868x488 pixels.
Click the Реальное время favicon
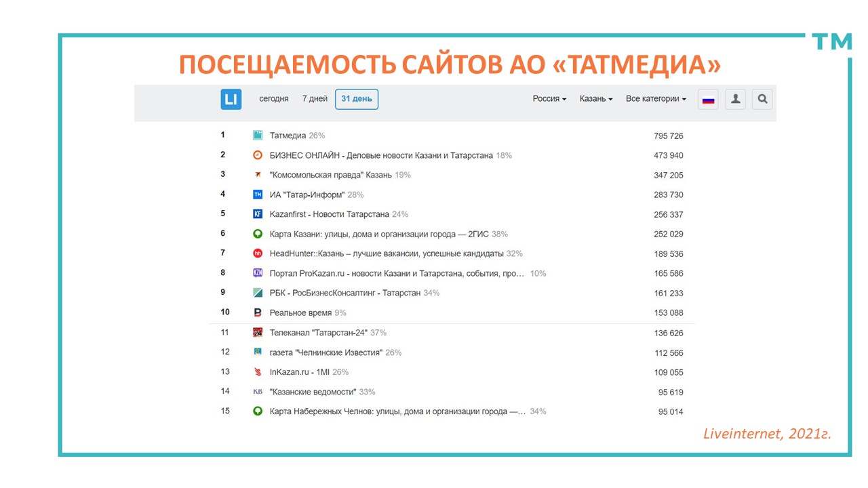tap(258, 312)
